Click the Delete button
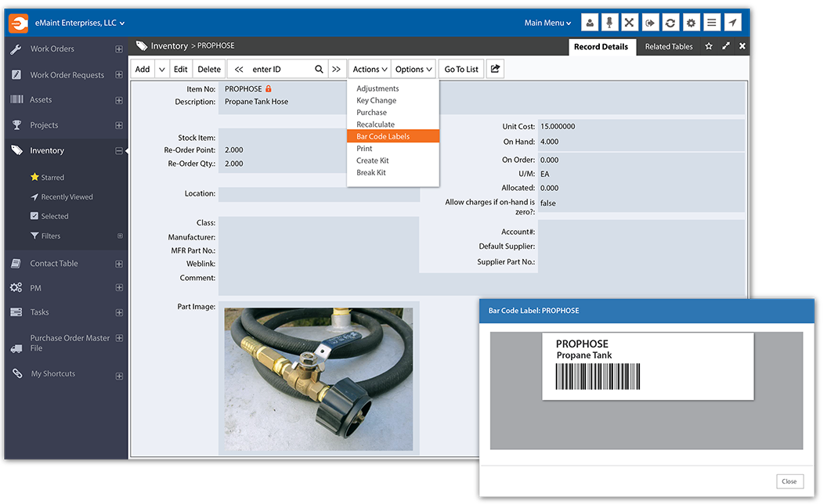Image resolution: width=827 pixels, height=504 pixels. (x=209, y=69)
